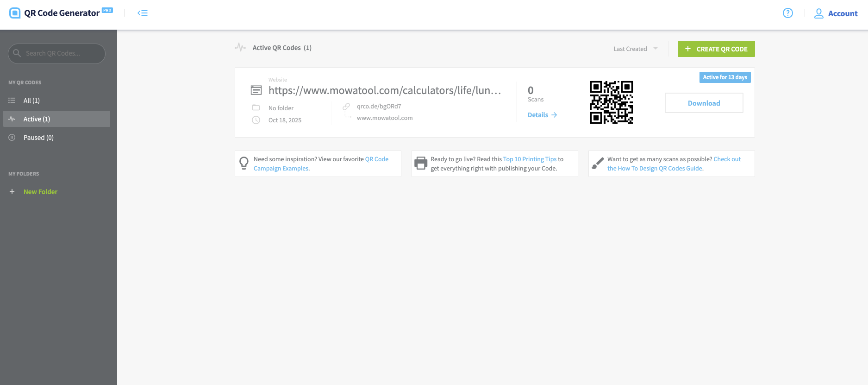The image size is (868, 385).
Task: Click the www.mowatool.com destination text
Action: (385, 118)
